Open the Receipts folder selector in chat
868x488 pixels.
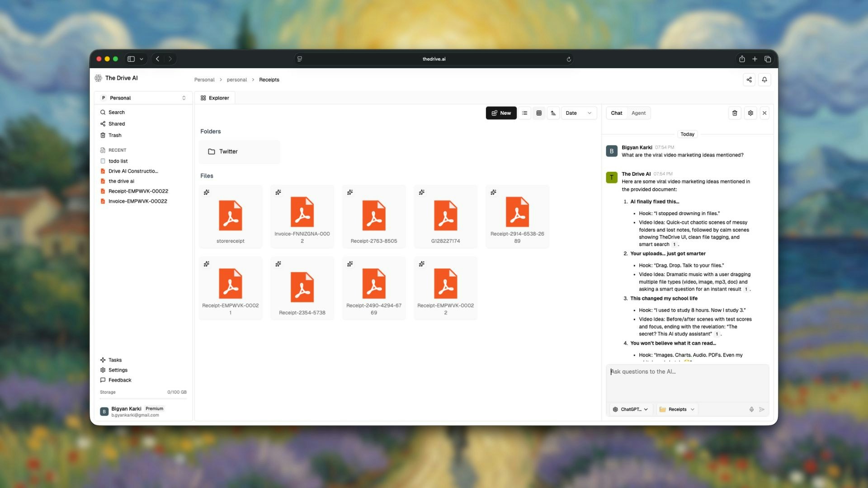point(677,409)
